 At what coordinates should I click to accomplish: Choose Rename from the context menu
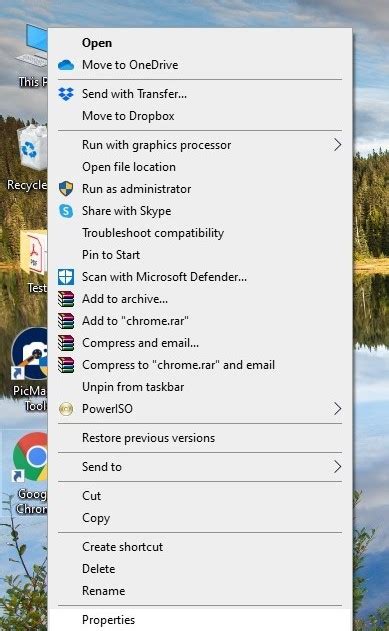click(200, 591)
